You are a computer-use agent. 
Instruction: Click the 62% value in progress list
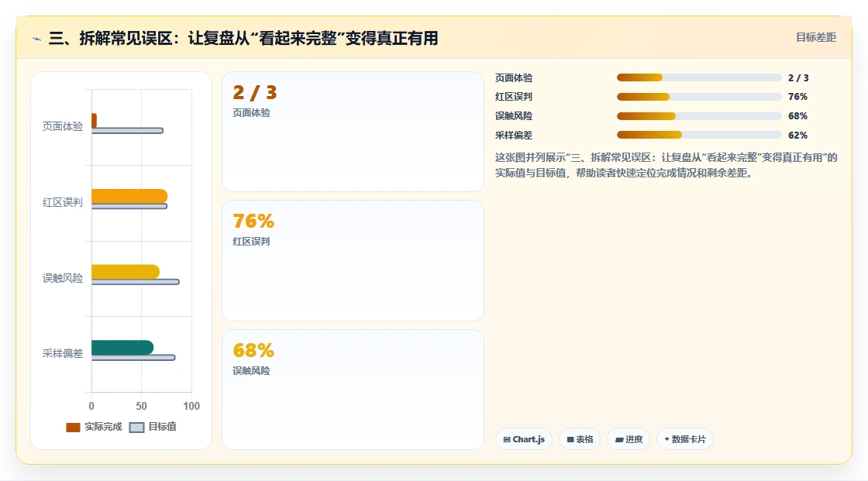tap(797, 135)
